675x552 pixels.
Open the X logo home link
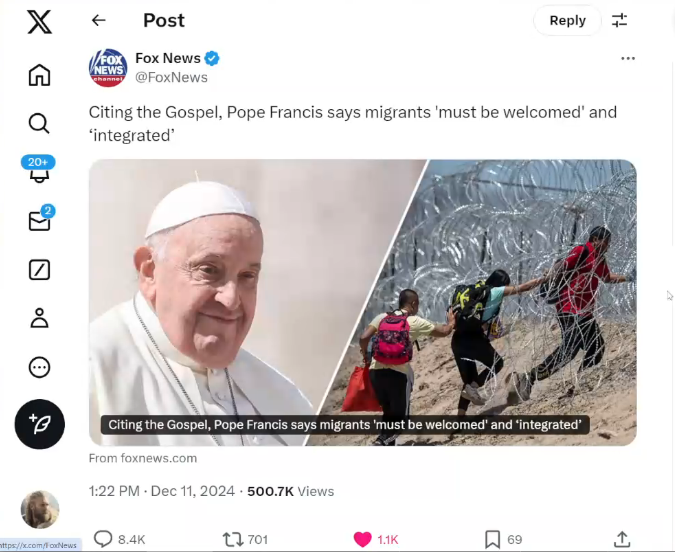pos(39,22)
